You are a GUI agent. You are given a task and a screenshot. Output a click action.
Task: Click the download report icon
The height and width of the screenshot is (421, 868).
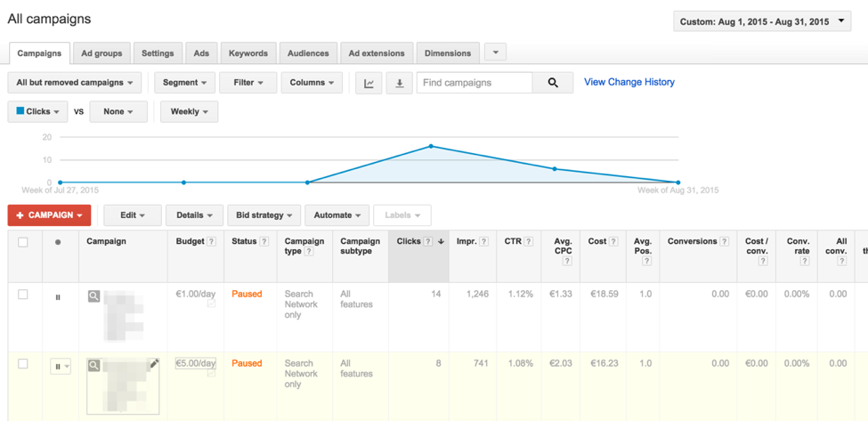(x=399, y=83)
